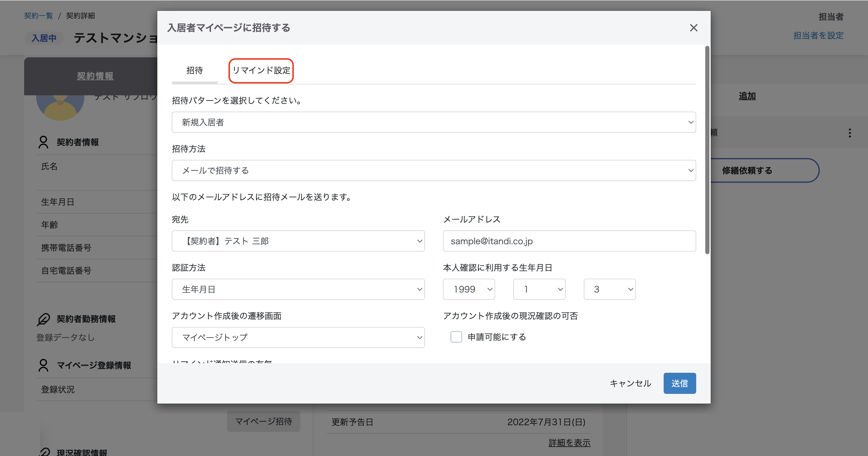Switch to the 招待 tab
The width and height of the screenshot is (868, 456).
pyautogui.click(x=195, y=71)
